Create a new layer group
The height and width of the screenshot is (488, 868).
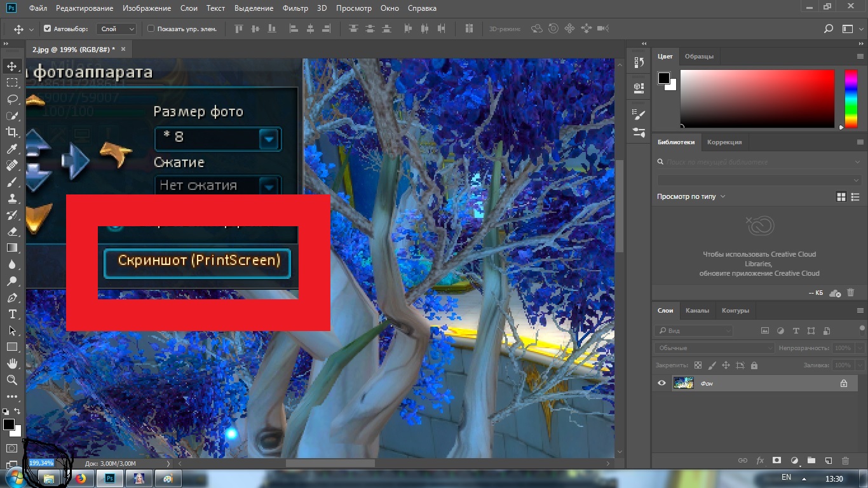pos(811,461)
